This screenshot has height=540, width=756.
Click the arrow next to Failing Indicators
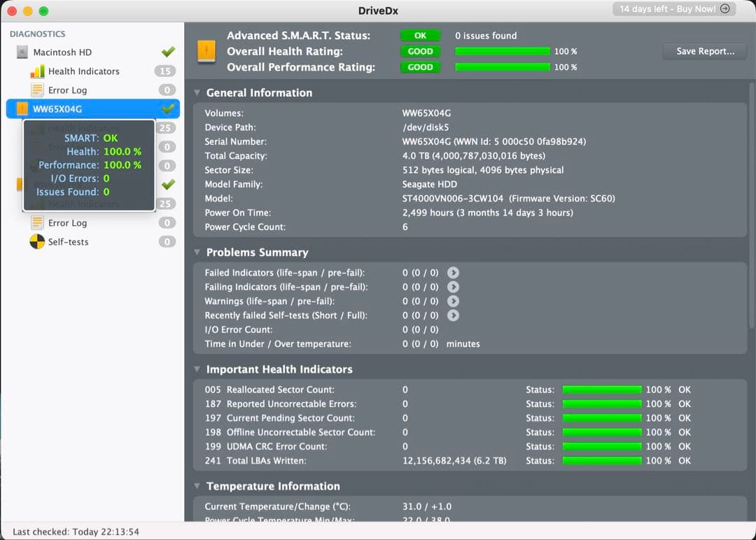[453, 287]
